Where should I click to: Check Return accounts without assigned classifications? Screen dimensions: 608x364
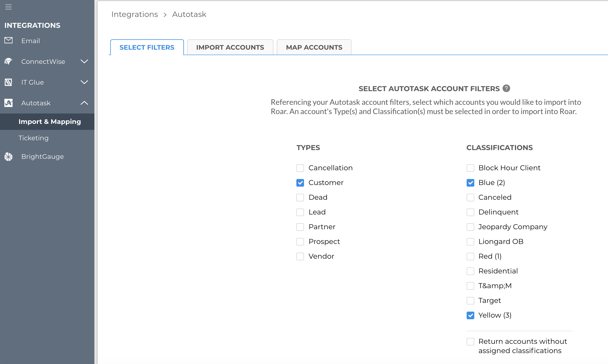470,341
